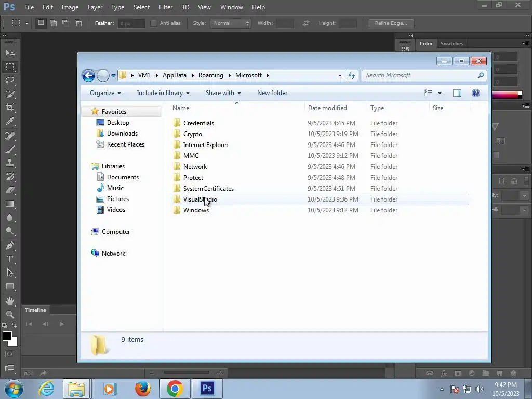Toggle Quick Mask mode

[x=10, y=354]
